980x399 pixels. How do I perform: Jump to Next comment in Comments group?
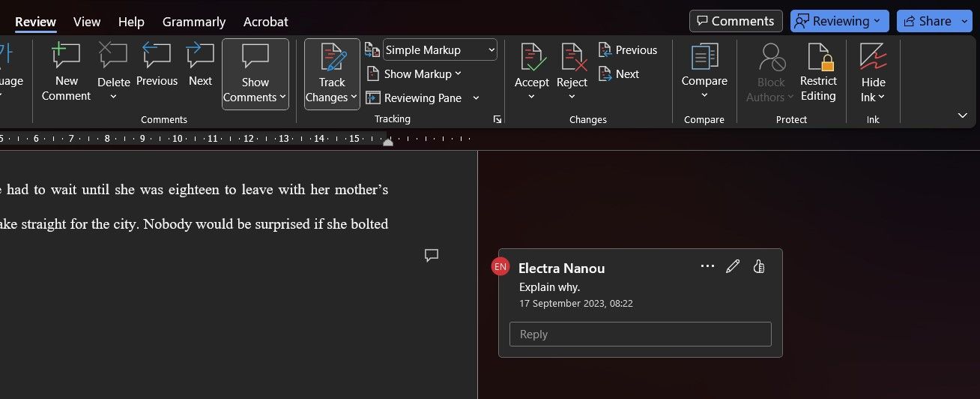(200, 57)
